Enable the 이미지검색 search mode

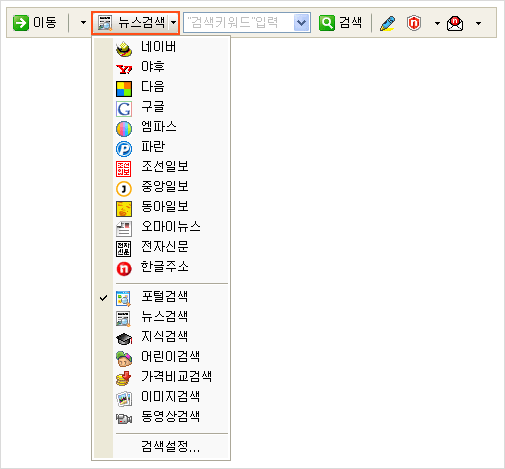click(161, 396)
